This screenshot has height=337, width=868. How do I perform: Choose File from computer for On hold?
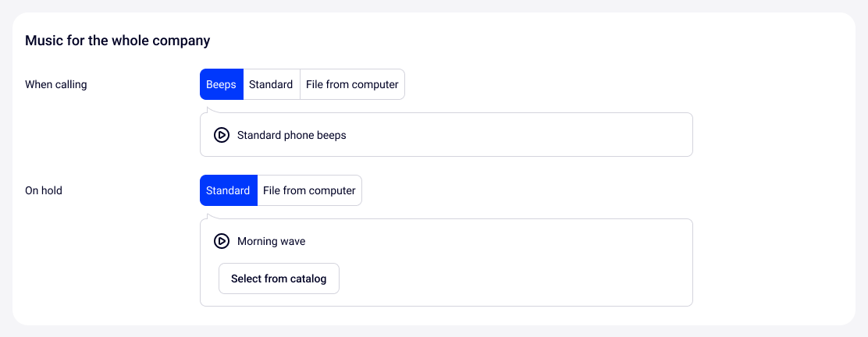coord(309,190)
